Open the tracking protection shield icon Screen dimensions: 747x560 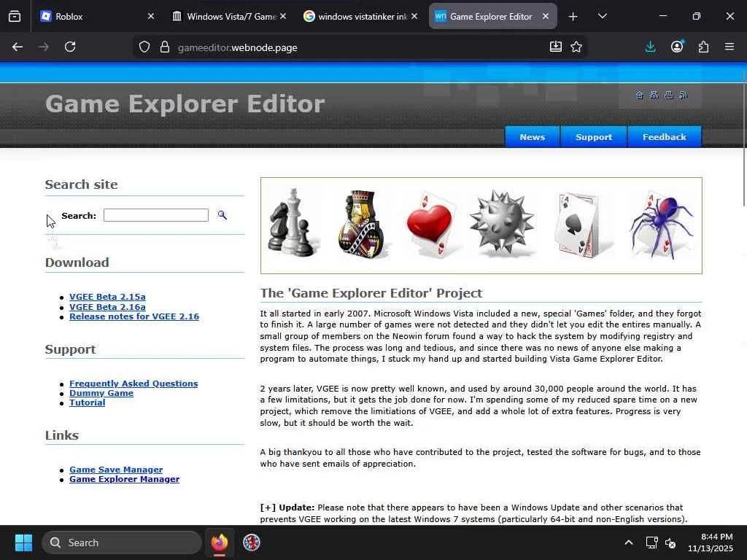click(x=144, y=47)
